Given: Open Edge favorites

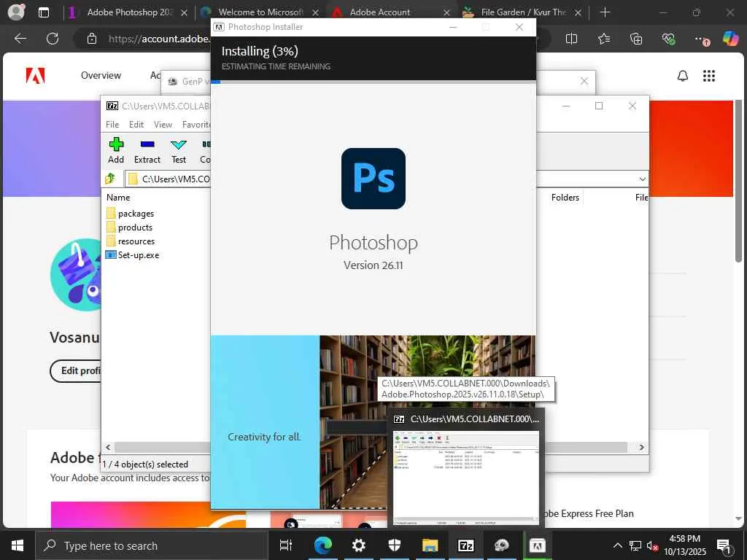Looking at the screenshot, I should [x=603, y=39].
